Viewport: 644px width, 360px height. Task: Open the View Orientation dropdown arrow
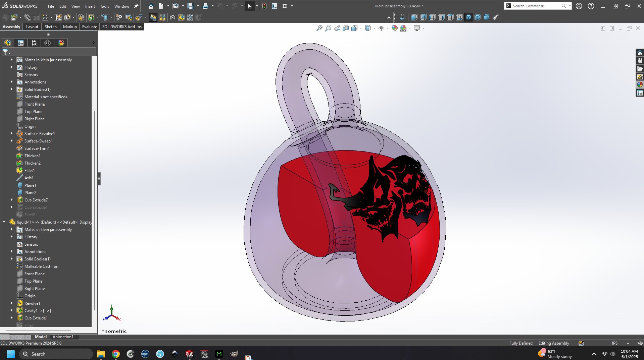coord(361,28)
